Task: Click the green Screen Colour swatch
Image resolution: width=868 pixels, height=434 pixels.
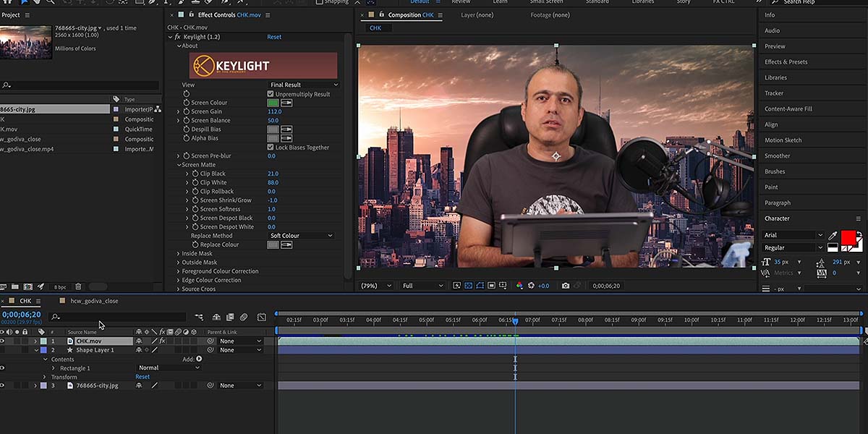Action: pos(273,103)
